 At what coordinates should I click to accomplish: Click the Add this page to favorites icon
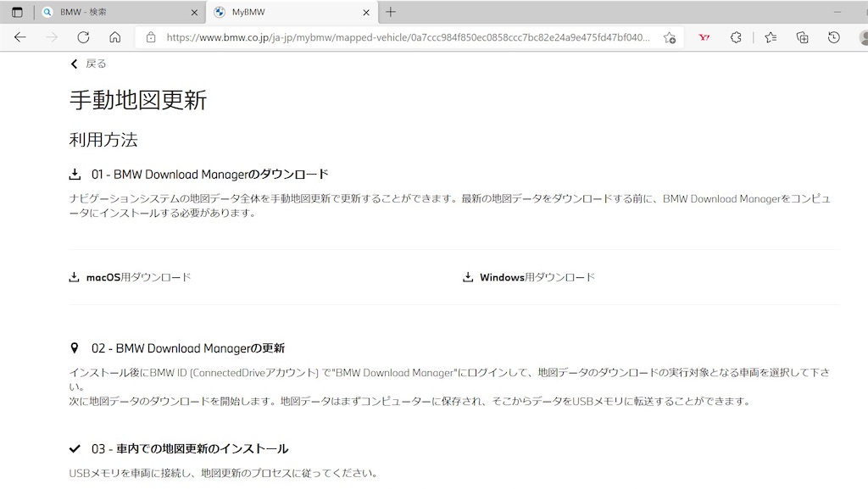click(x=669, y=37)
